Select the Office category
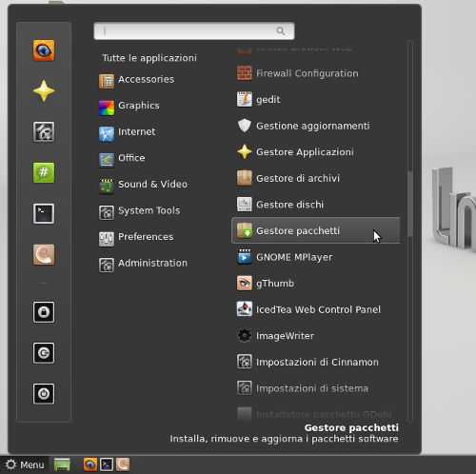 pyautogui.click(x=131, y=158)
